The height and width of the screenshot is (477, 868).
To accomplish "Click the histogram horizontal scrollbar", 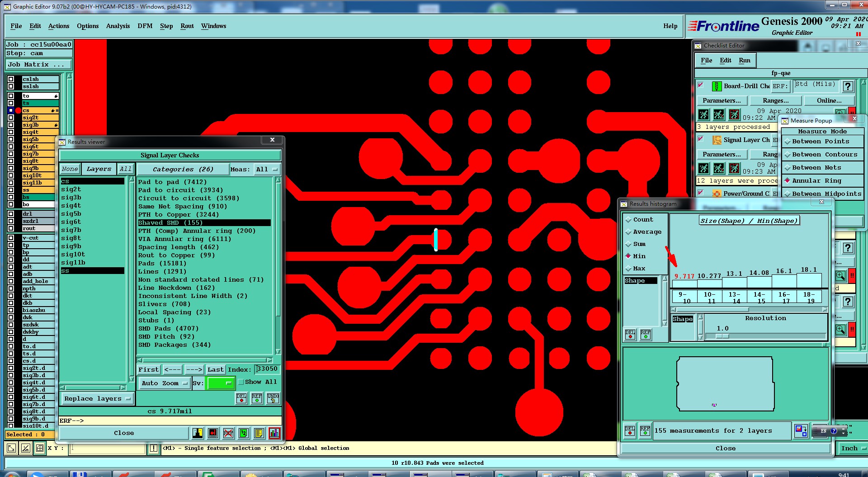I will pyautogui.click(x=749, y=310).
